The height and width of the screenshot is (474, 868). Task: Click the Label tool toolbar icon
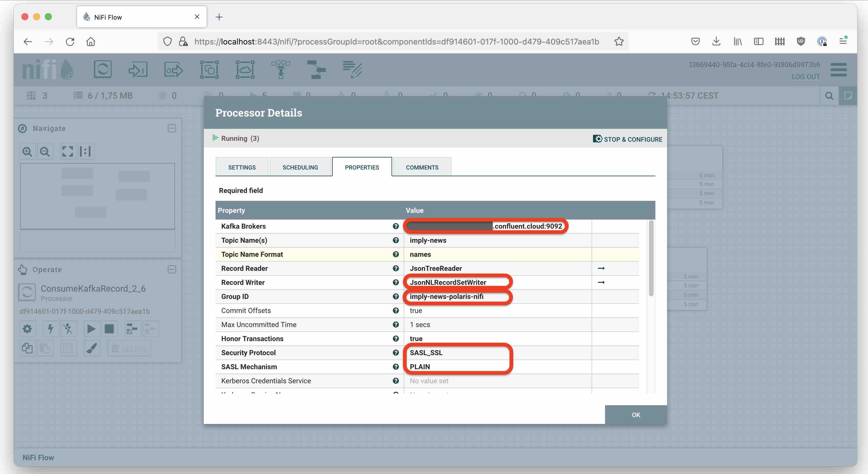point(352,70)
